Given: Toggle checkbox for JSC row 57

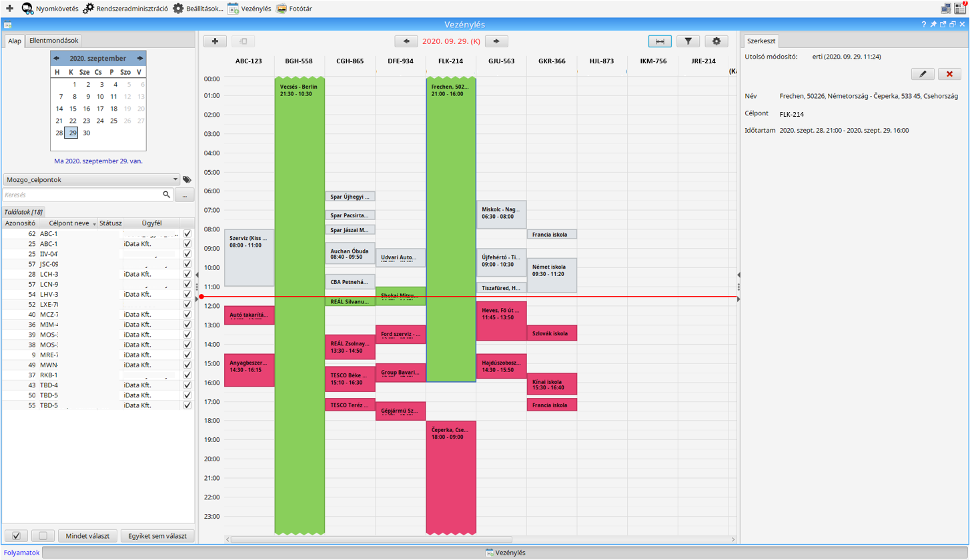Looking at the screenshot, I should click(187, 264).
